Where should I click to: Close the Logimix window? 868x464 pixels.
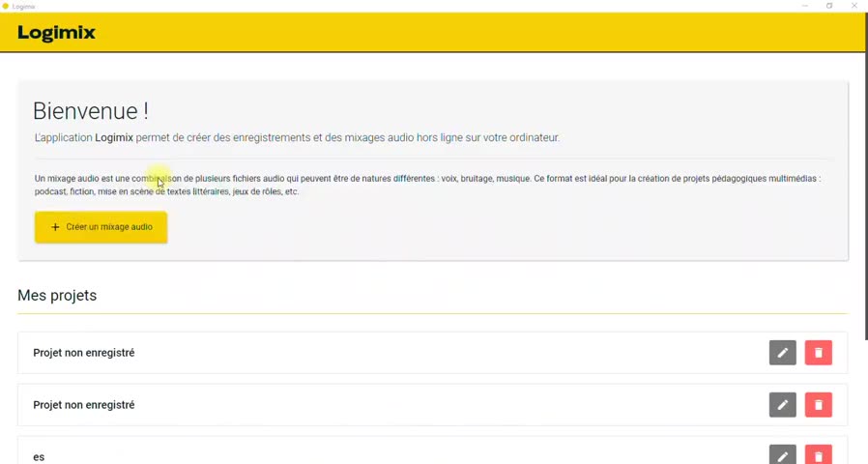pos(854,6)
